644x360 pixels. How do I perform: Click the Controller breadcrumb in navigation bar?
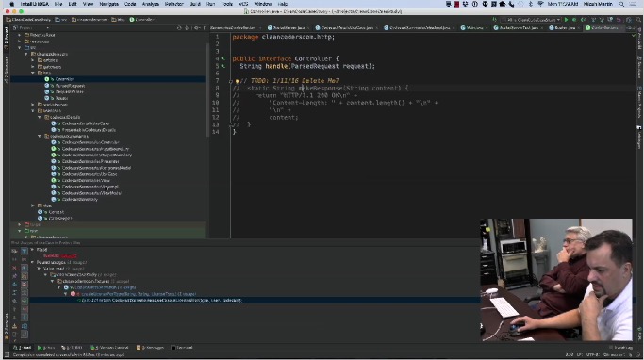tap(141, 20)
